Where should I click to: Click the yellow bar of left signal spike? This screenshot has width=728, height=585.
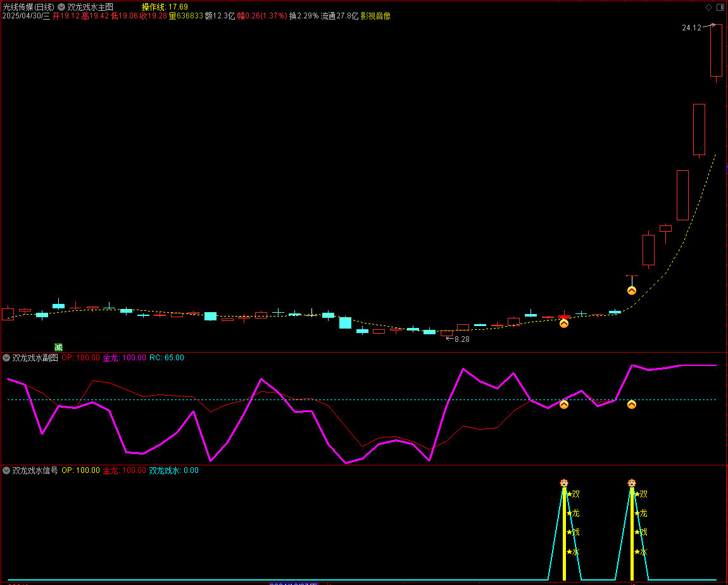[x=564, y=534]
